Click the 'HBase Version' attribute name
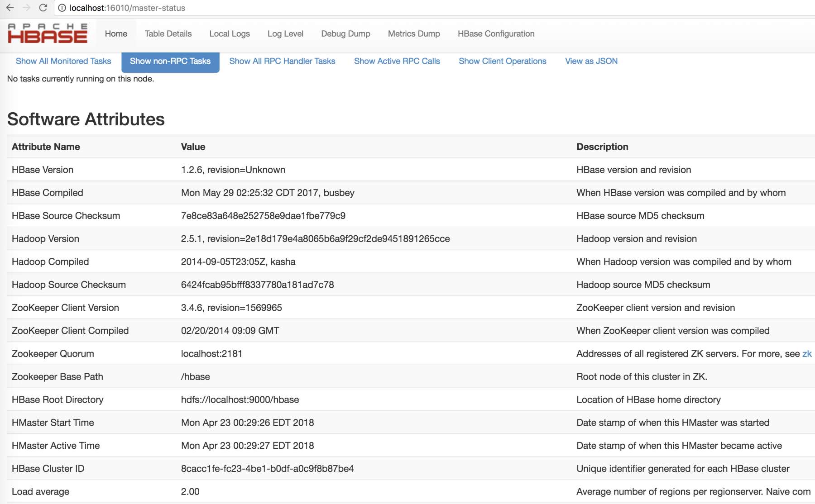This screenshot has height=504, width=815. point(43,170)
